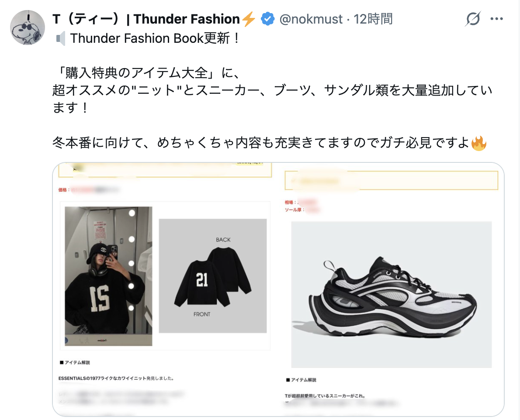Click the ESSENTIALS knit description text
Viewport: 520px width, 420px height.
[x=116, y=378]
